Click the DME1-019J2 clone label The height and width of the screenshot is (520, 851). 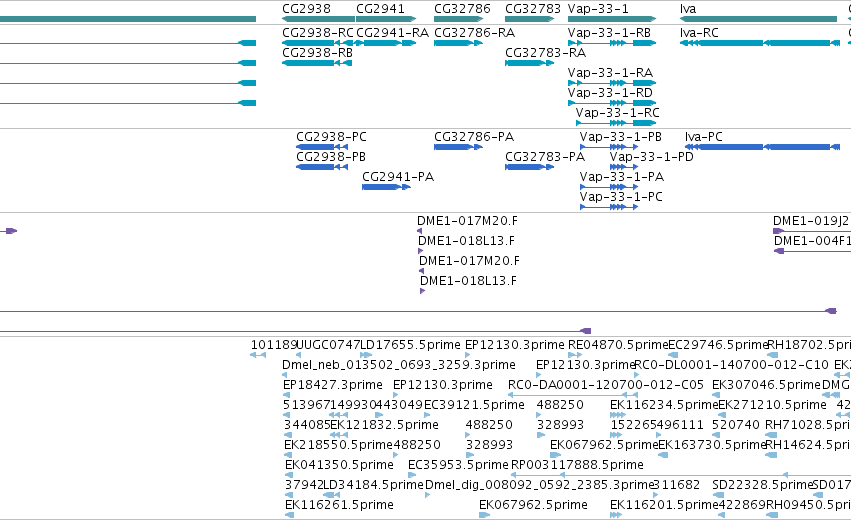tap(811, 221)
